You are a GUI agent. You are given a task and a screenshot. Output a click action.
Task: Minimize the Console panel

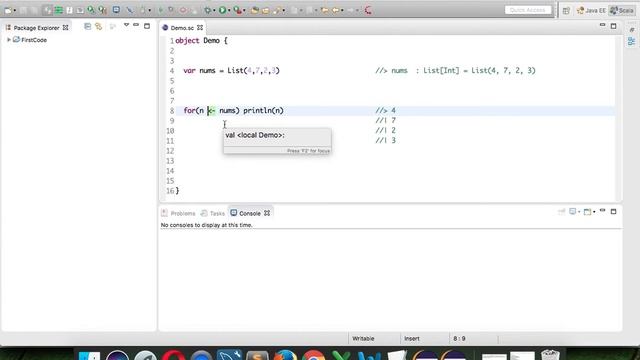tap(602, 211)
